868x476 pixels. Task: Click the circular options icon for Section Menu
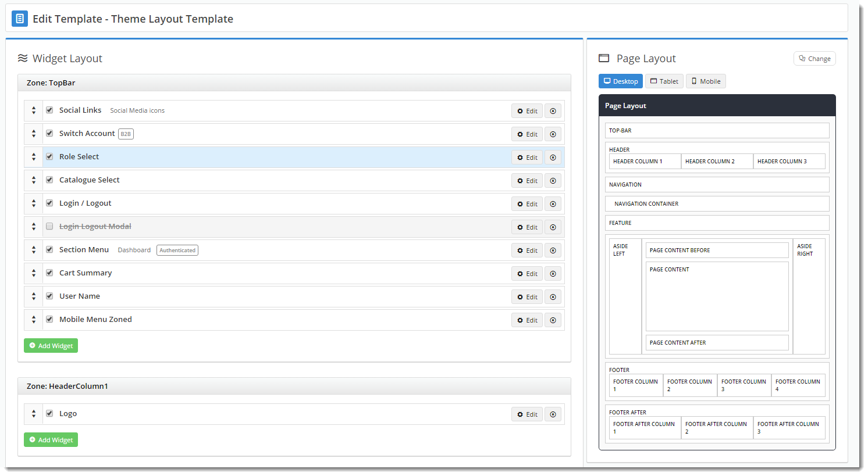(553, 250)
